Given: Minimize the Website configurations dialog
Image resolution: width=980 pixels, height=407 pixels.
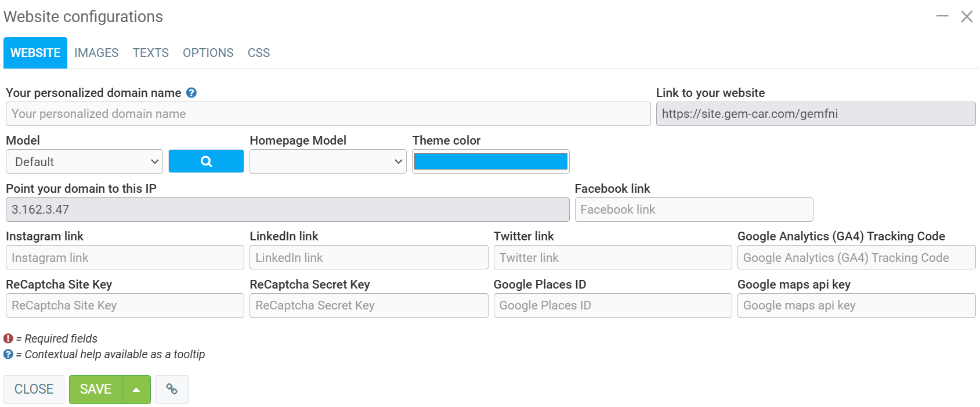Looking at the screenshot, I should pyautogui.click(x=942, y=16).
